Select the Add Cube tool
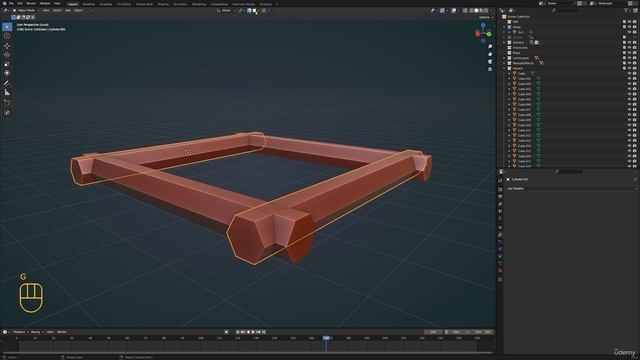The width and height of the screenshot is (640, 360). (x=7, y=103)
